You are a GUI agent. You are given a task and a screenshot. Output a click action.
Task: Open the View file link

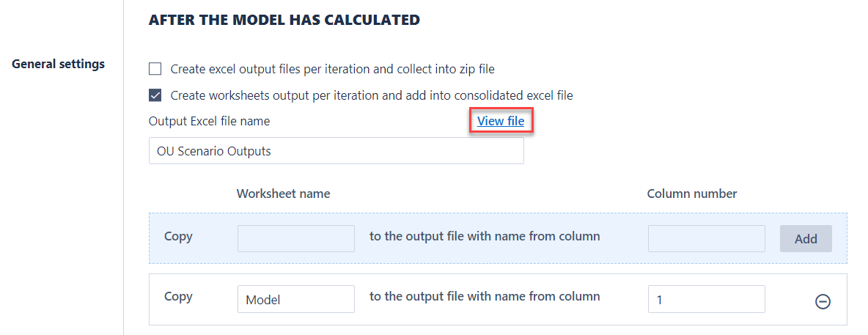[501, 121]
